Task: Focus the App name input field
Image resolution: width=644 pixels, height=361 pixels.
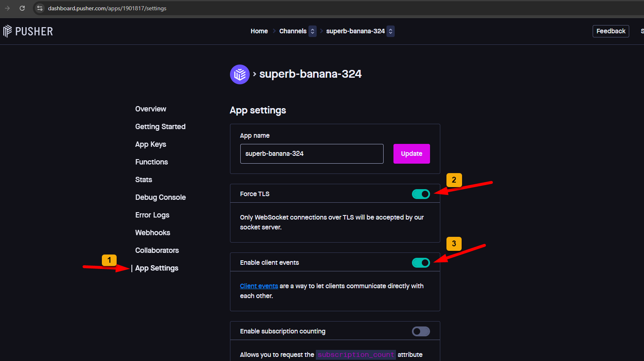Action: (312, 154)
